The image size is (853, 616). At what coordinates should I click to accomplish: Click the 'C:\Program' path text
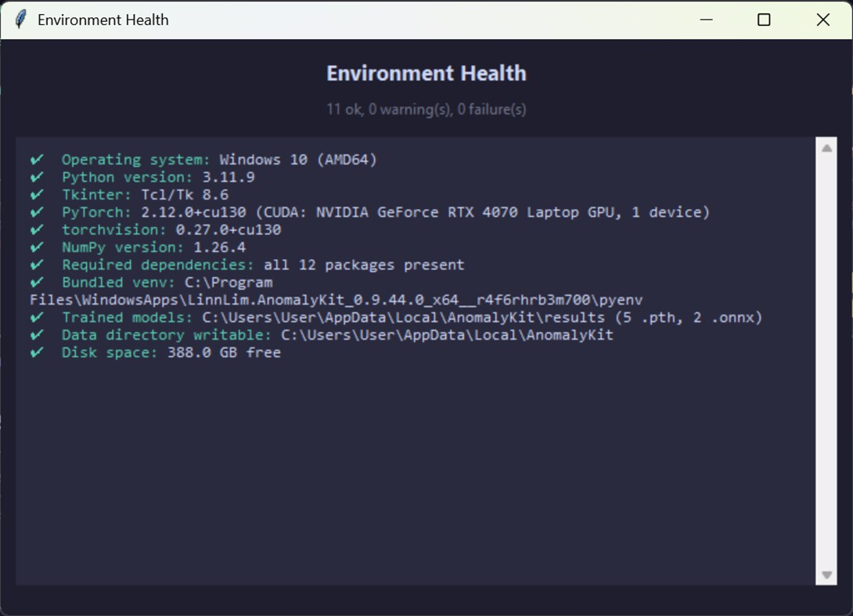(x=229, y=282)
